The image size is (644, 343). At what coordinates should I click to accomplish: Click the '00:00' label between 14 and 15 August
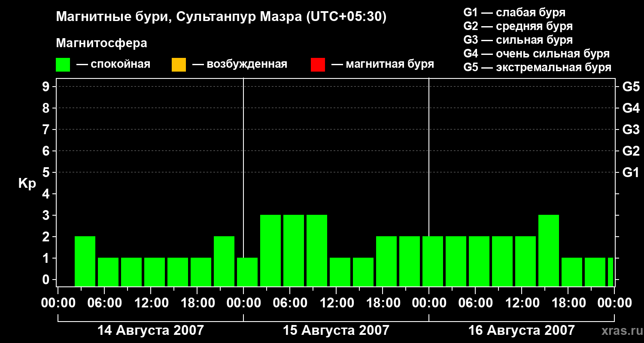[243, 303]
